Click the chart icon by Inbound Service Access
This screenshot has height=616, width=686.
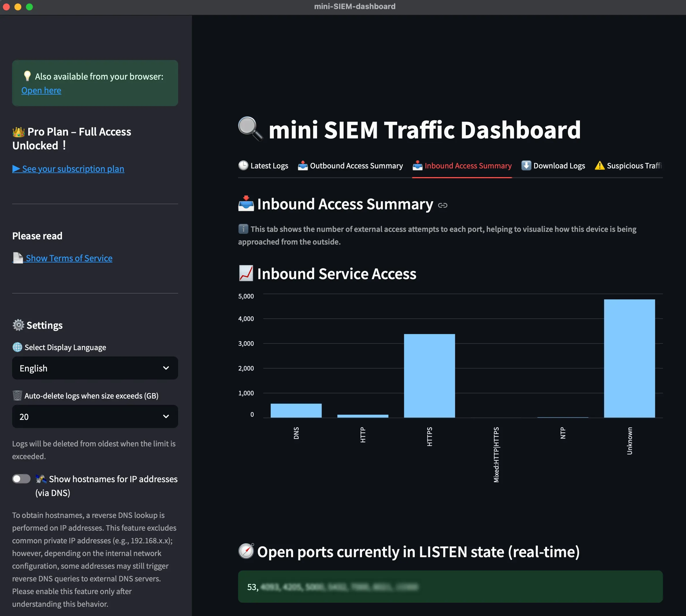pyautogui.click(x=246, y=273)
